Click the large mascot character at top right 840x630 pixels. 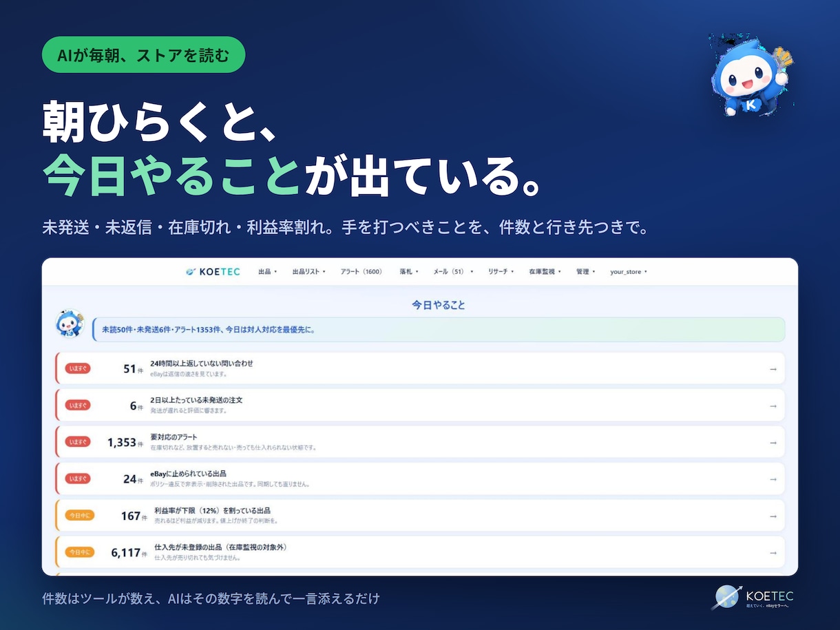pos(751,74)
